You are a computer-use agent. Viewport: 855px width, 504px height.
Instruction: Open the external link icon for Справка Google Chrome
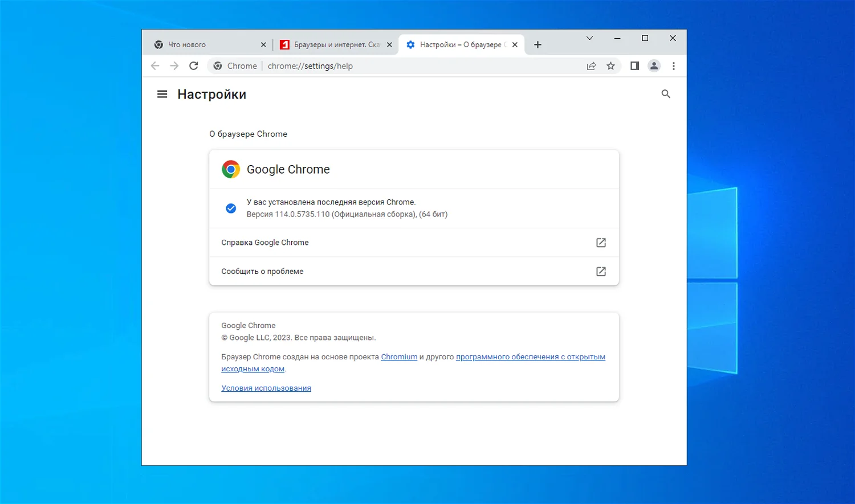pyautogui.click(x=601, y=242)
